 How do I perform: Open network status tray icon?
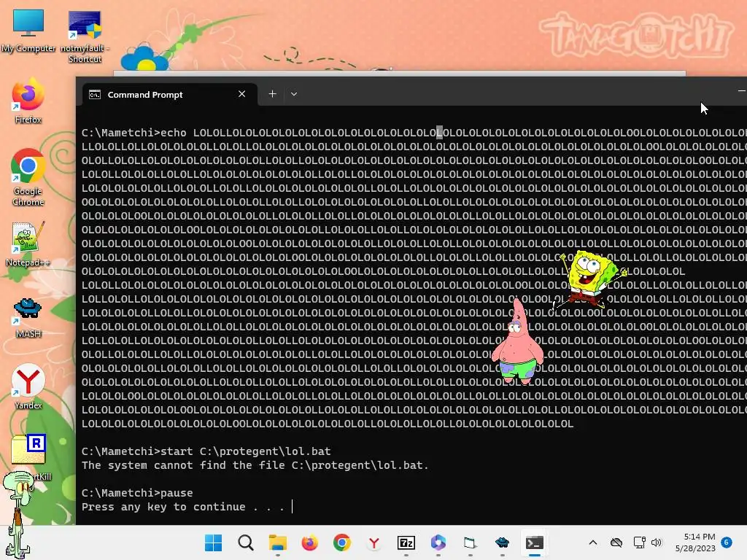click(x=639, y=542)
